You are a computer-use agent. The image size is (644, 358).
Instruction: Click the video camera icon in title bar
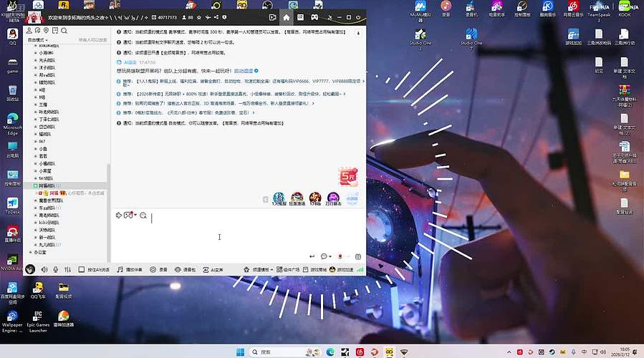pyautogui.click(x=272, y=17)
